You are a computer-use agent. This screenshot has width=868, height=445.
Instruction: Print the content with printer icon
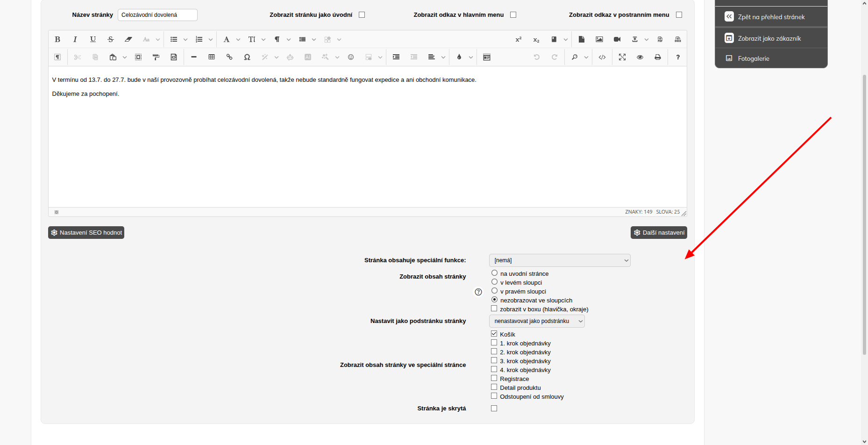click(658, 57)
